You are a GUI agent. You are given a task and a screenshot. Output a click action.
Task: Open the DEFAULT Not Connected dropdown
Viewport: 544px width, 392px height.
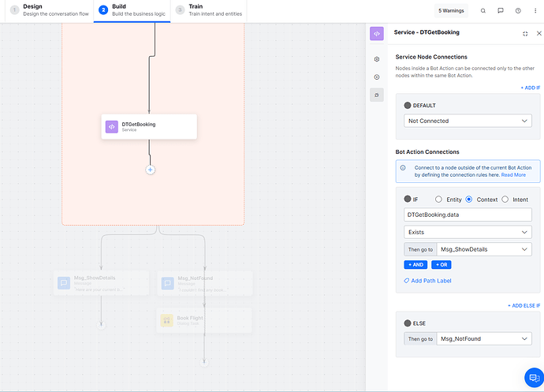468,121
